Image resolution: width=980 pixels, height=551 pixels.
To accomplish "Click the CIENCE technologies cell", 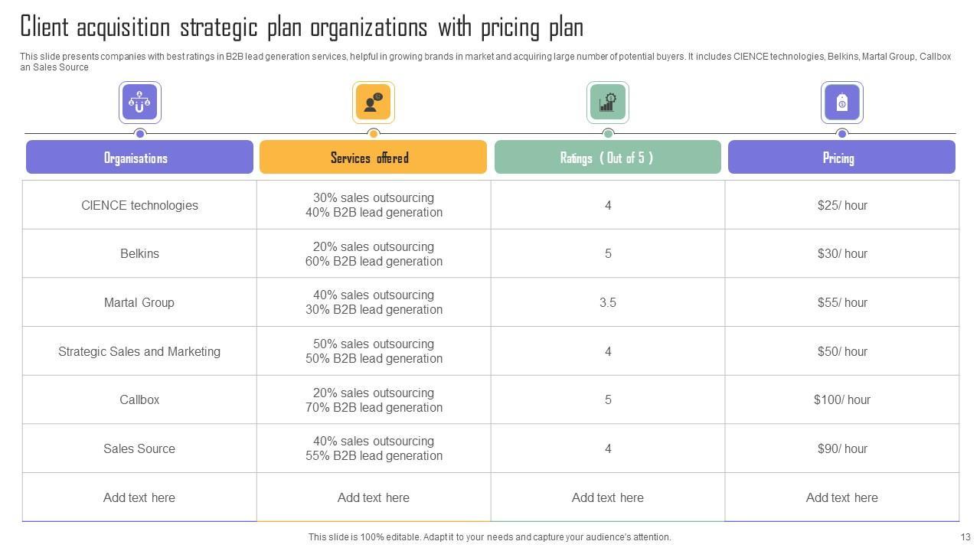I will tap(139, 205).
